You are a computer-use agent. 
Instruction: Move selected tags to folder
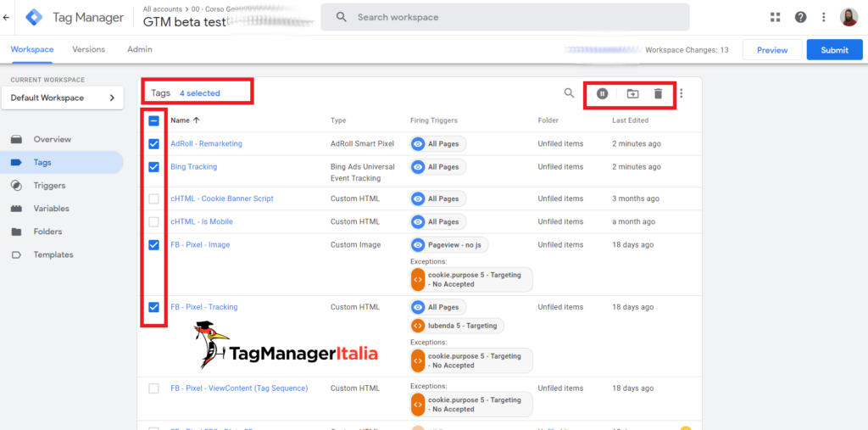pos(632,93)
